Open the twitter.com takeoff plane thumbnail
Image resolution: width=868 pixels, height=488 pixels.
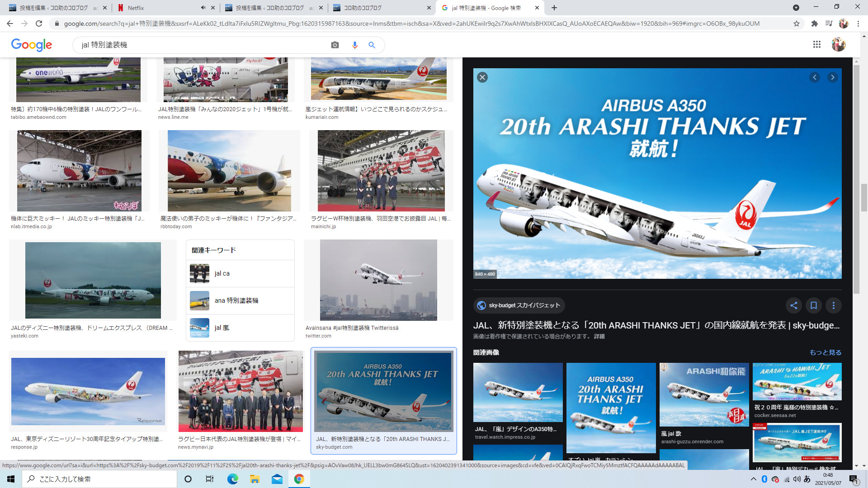(x=378, y=280)
